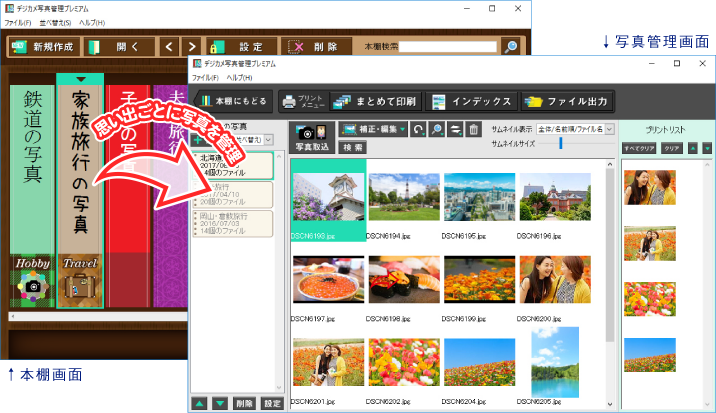Image resolution: width=716 pixels, height=413 pixels.
Task: Click the rotate image icon
Action: 418,129
